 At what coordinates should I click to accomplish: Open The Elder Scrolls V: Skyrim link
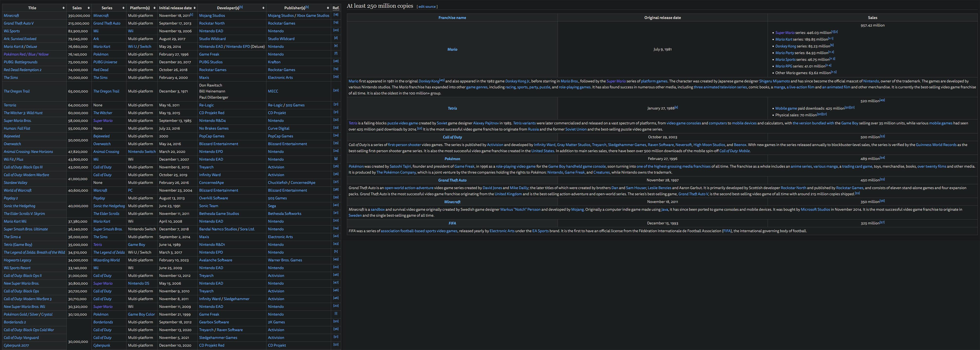pos(24,214)
